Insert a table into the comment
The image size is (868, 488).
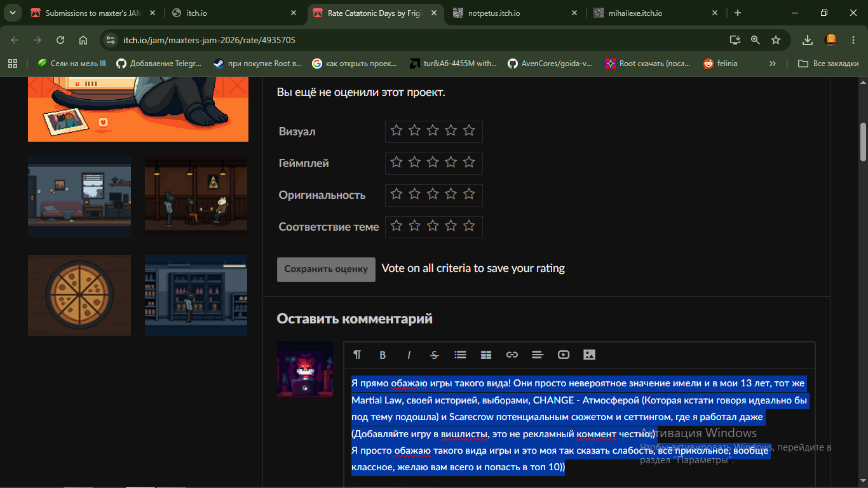click(486, 355)
